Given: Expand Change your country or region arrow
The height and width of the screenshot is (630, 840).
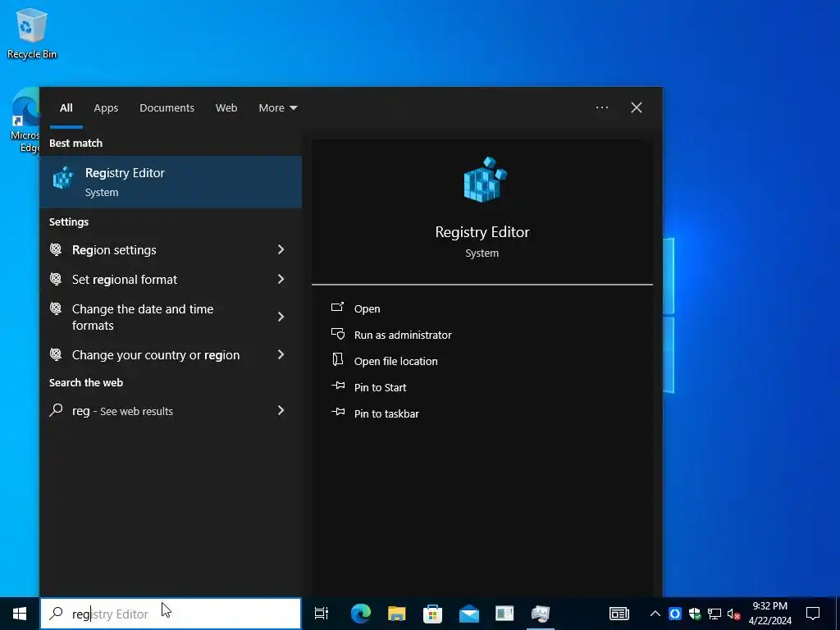Looking at the screenshot, I should 281,354.
